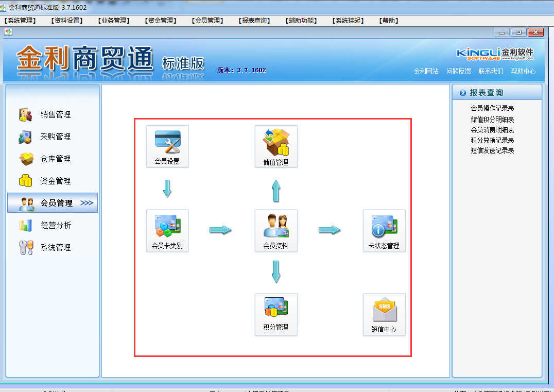Open the 会员设置 icon
Image resolution: width=554 pixels, height=392 pixels.
point(167,146)
